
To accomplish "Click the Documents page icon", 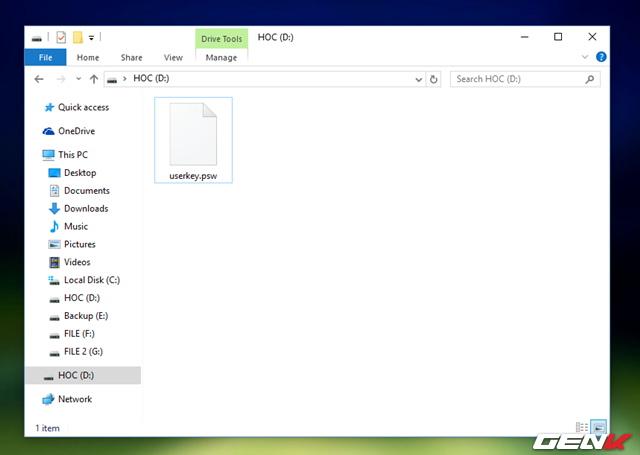I will (x=54, y=191).
